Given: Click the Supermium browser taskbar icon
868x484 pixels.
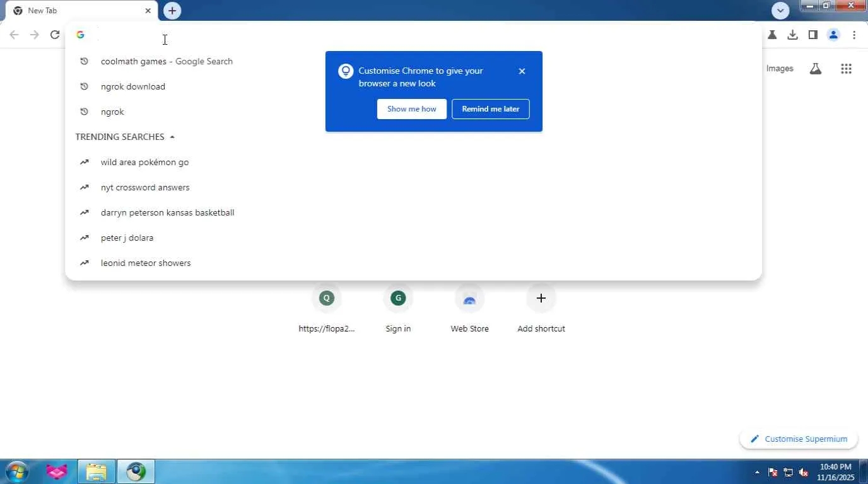Looking at the screenshot, I should (x=136, y=471).
